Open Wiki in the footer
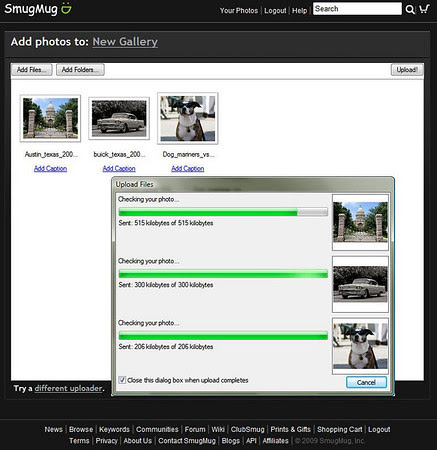This screenshot has height=450, width=437. 218,429
